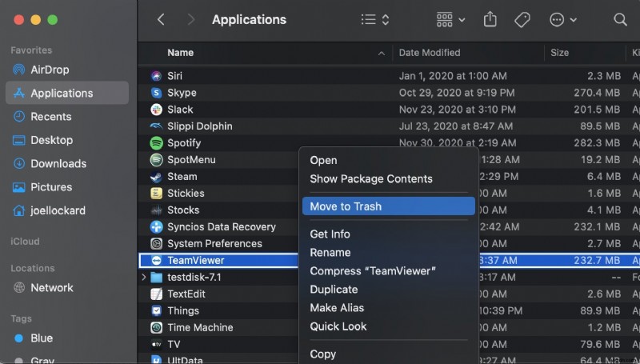Select the Slippi Dolphin app icon
The height and width of the screenshot is (364, 640).
tap(156, 126)
